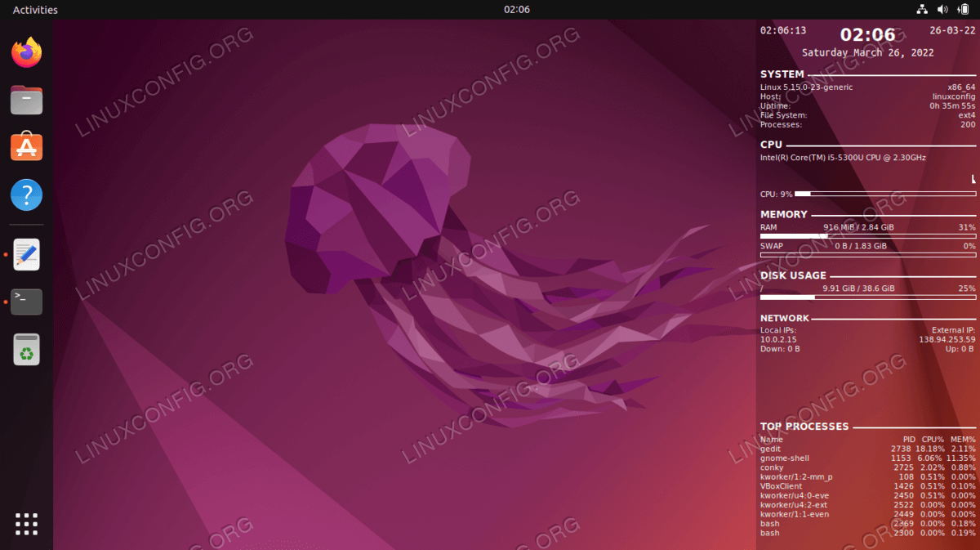Click the Conky seconds clock '02:06:13'

click(783, 30)
